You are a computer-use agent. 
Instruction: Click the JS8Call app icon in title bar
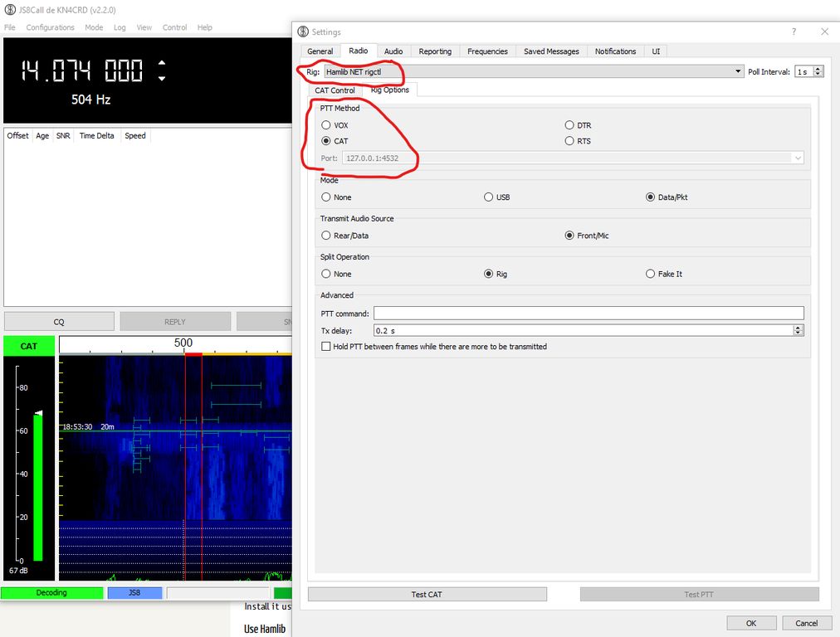(10, 10)
